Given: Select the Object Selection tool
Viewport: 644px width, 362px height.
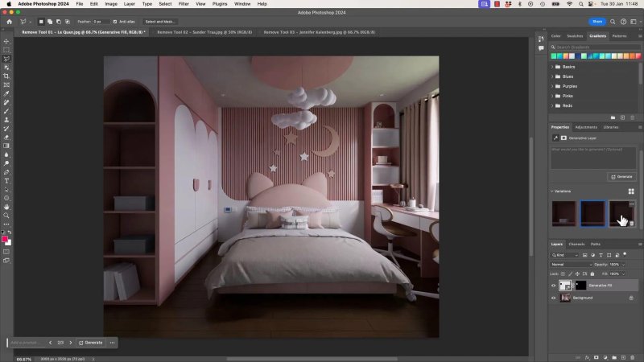Looking at the screenshot, I should click(6, 68).
